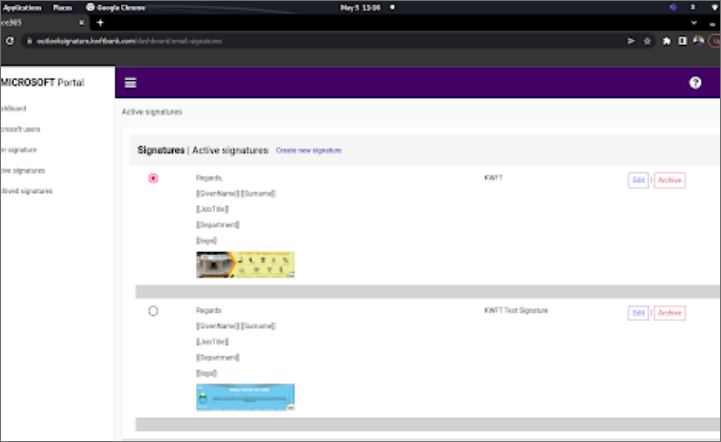This screenshot has width=721, height=442.
Task: Edit the KWFT signature
Action: 637,180
